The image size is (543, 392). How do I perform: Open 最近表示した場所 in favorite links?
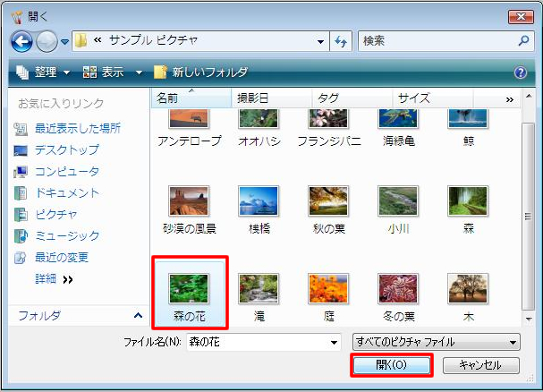coord(77,128)
